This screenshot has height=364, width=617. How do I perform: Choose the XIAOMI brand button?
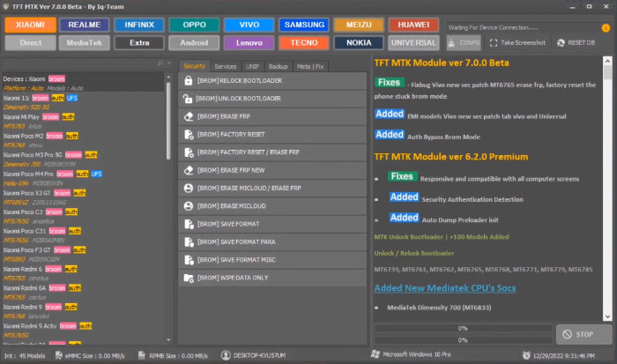pyautogui.click(x=31, y=24)
